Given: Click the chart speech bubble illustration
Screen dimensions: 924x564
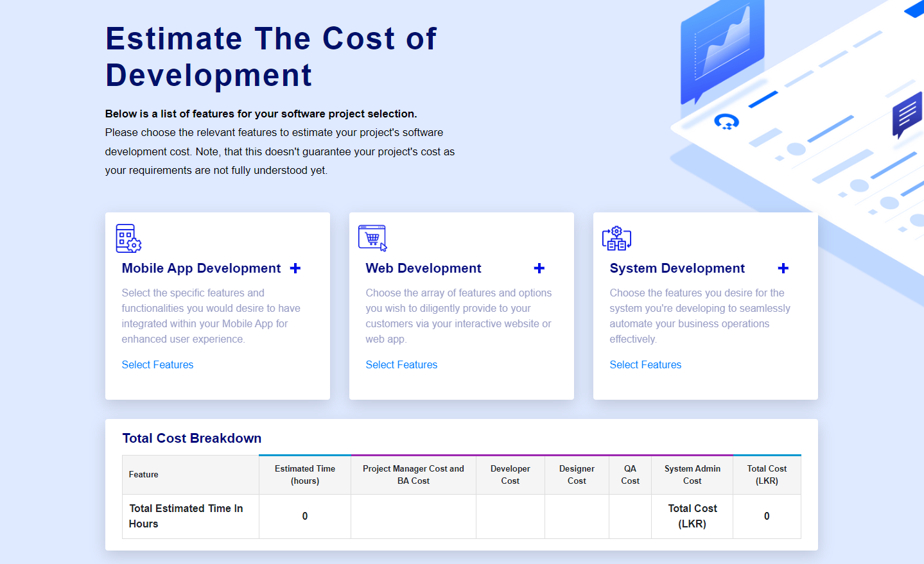Looking at the screenshot, I should click(722, 51).
